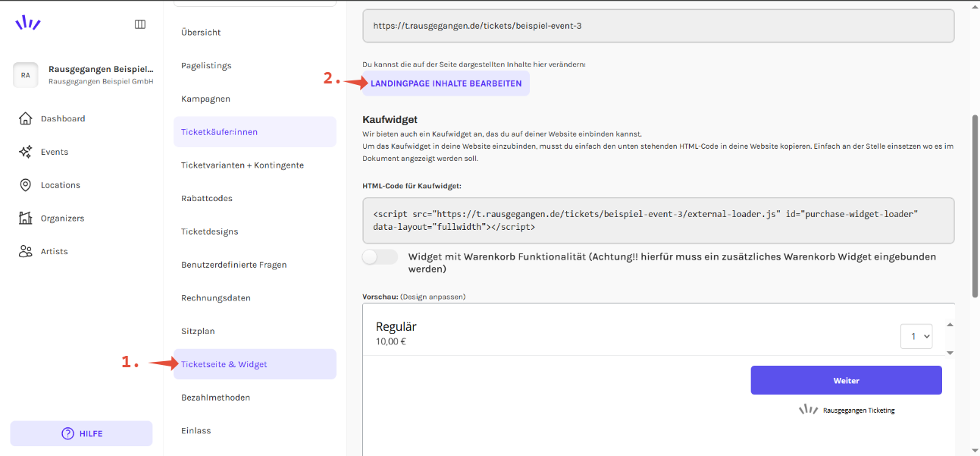Click the Events sparkle icon
Screen dimensions: 980x456
[x=26, y=152]
